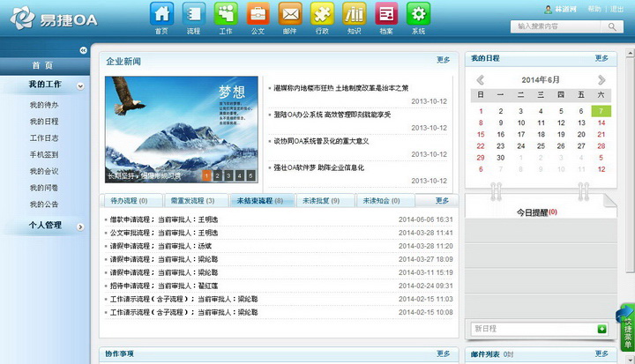Click the page scrollbar down arrow
Image resolution: width=635 pixels, height=364 pixels.
click(x=630, y=359)
